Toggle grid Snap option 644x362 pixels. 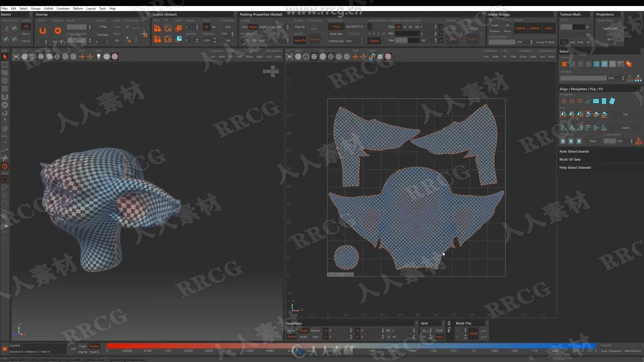pos(439,330)
